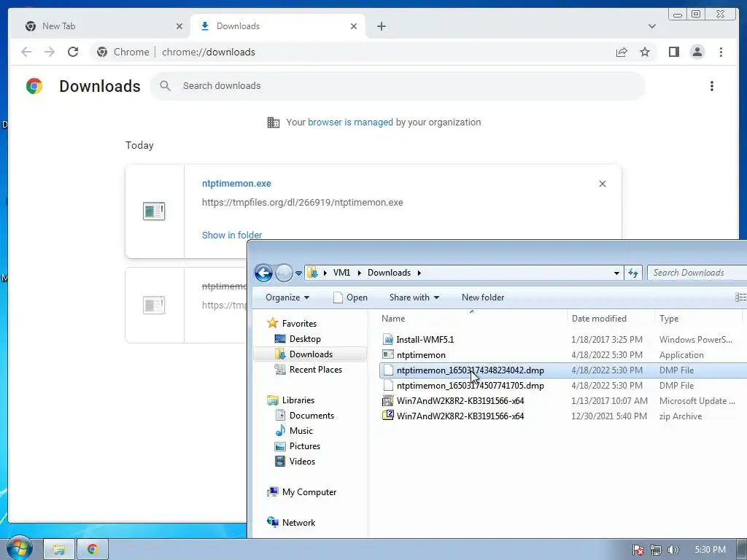Select the Win7AndW2K8R2-KB3191566-x64 zip archive
The height and width of the screenshot is (560, 747).
coord(563,416)
